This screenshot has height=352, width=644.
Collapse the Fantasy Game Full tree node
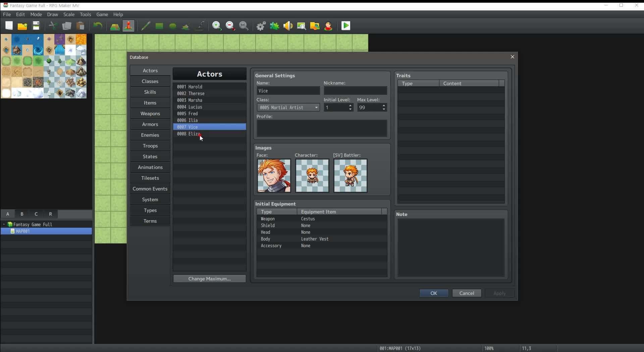click(x=4, y=224)
